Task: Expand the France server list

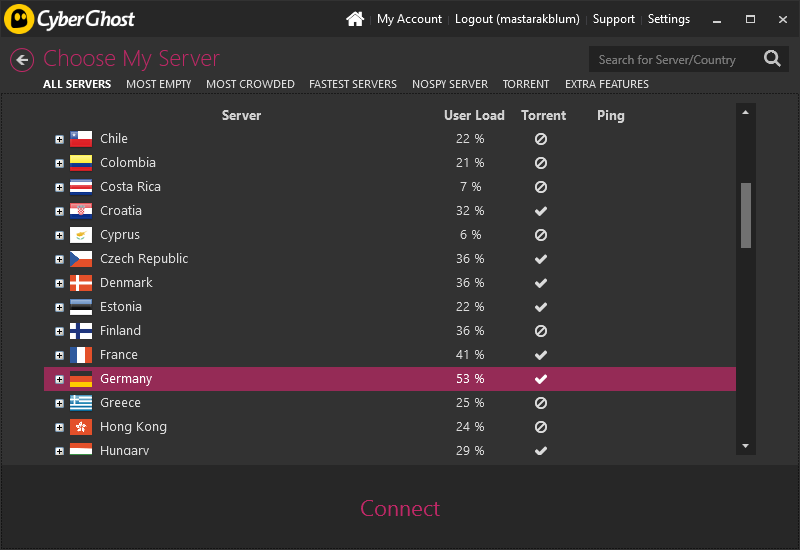Action: click(x=59, y=355)
